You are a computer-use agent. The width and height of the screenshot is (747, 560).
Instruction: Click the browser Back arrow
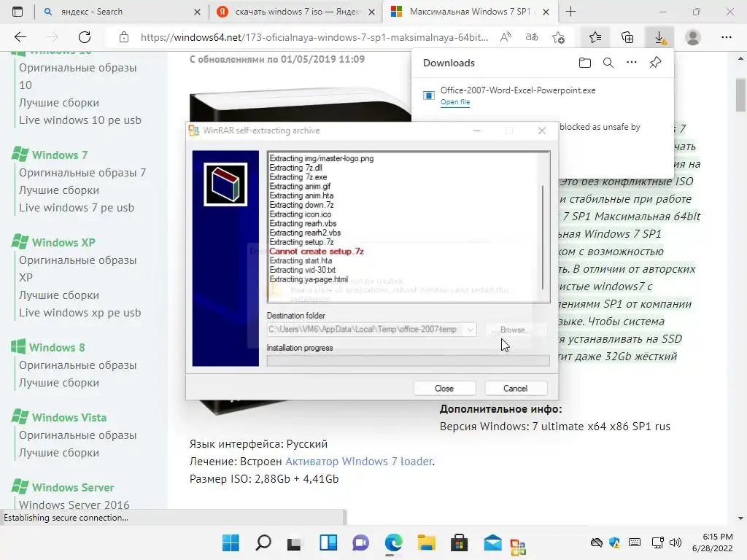[x=20, y=37]
